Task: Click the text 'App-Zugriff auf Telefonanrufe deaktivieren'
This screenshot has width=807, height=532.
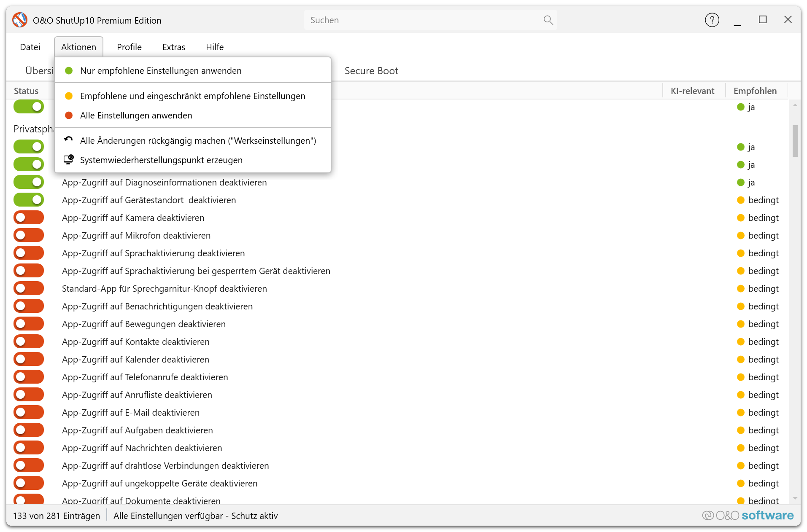Action: [145, 377]
